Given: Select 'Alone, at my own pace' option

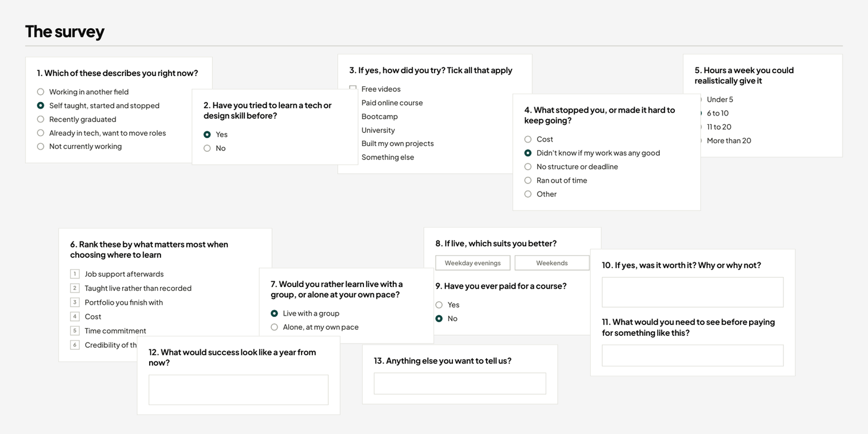Looking at the screenshot, I should 274,327.
